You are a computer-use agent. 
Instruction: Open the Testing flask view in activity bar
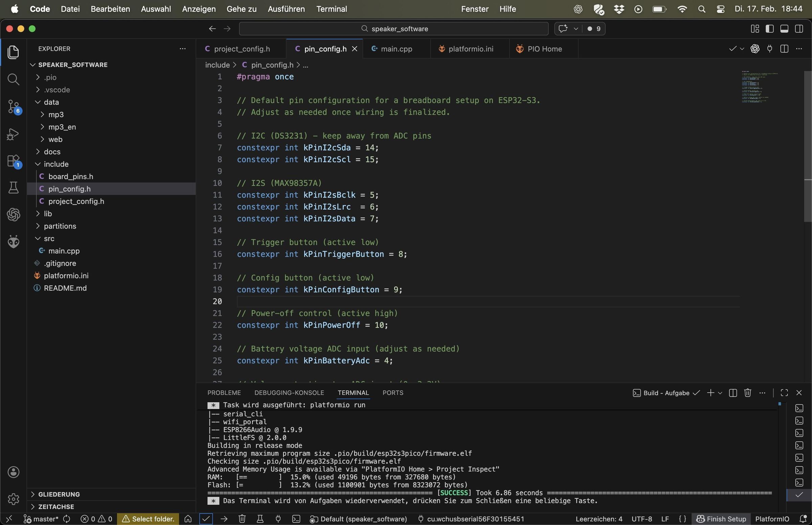click(x=13, y=188)
